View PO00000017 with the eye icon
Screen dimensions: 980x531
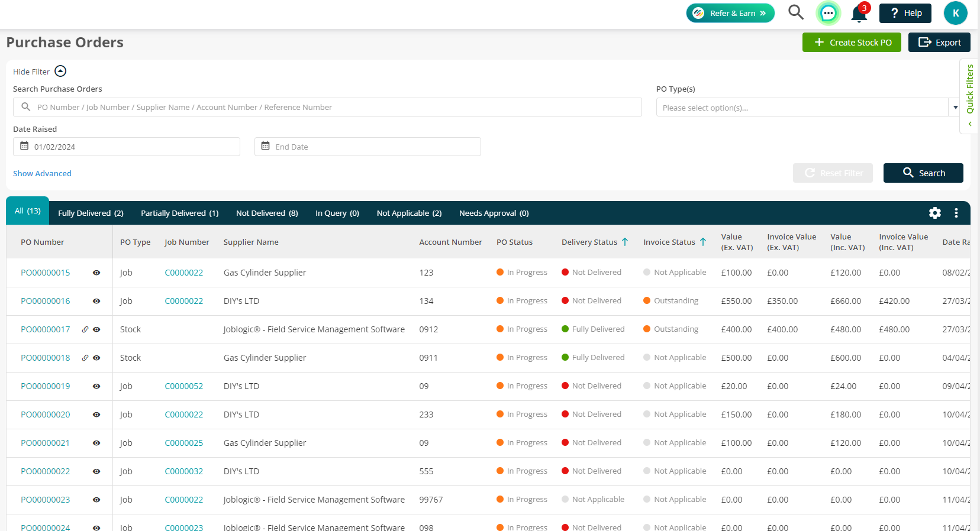coord(96,329)
